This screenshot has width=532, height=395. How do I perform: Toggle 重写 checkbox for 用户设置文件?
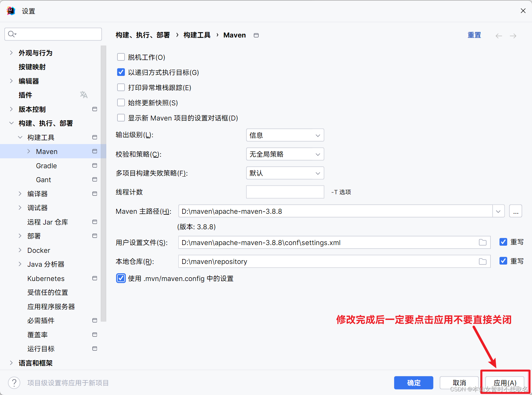point(503,242)
